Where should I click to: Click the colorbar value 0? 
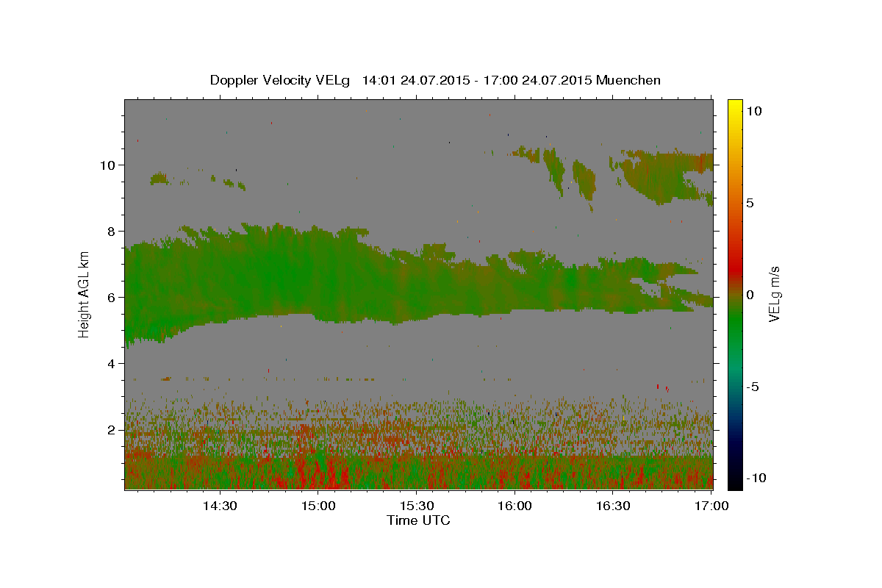(750, 295)
